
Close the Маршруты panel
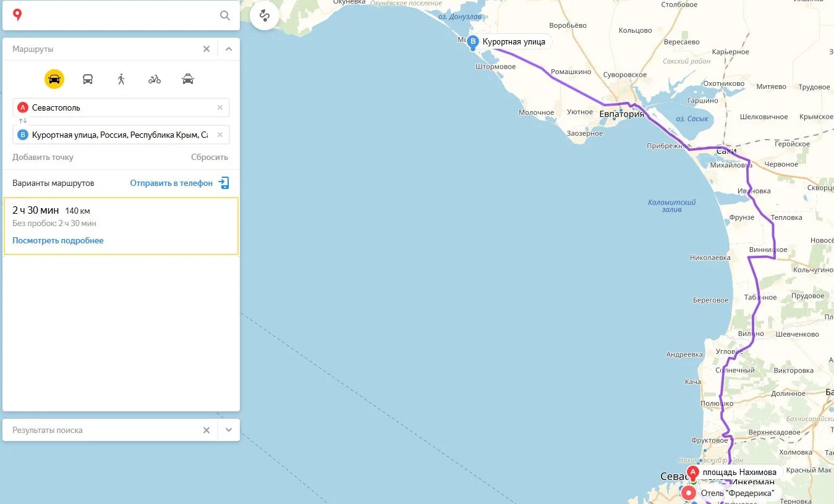tap(206, 49)
